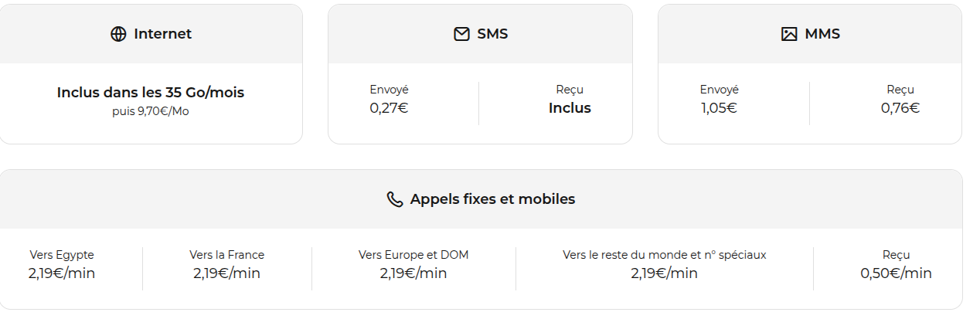
Task: Click the "Vers la France" call rate
Action: click(x=226, y=273)
